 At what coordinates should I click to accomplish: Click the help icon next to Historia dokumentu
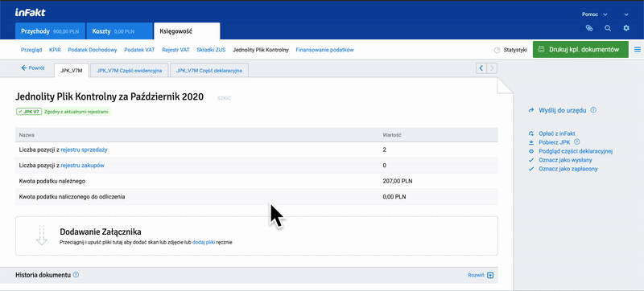click(x=76, y=275)
